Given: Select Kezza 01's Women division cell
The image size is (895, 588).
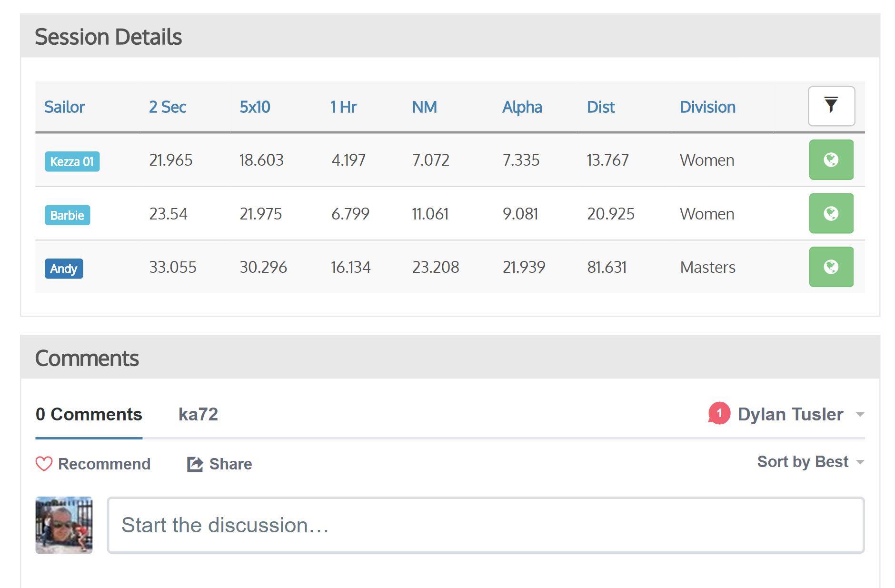Looking at the screenshot, I should [x=707, y=160].
